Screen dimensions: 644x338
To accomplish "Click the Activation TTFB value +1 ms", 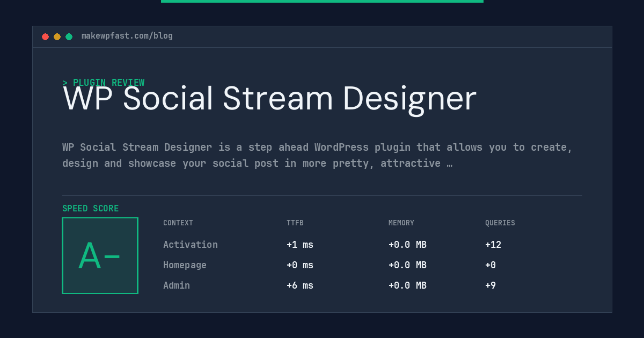I will click(300, 245).
